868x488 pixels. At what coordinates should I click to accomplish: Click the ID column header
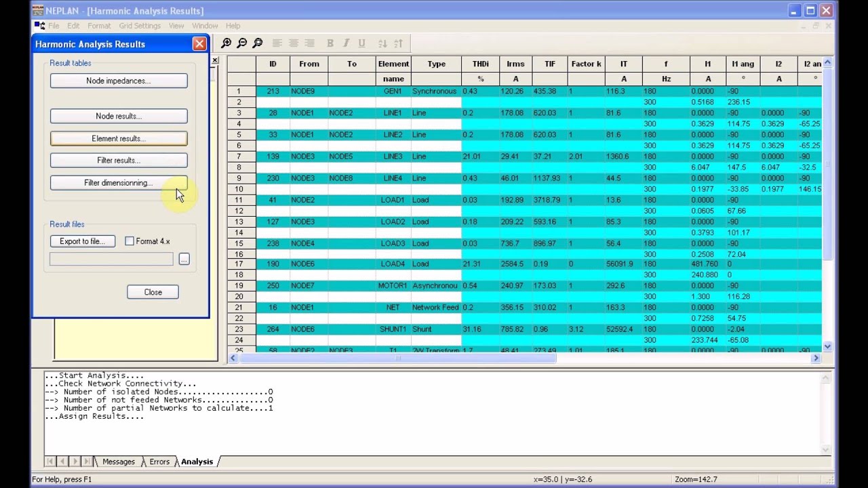273,64
